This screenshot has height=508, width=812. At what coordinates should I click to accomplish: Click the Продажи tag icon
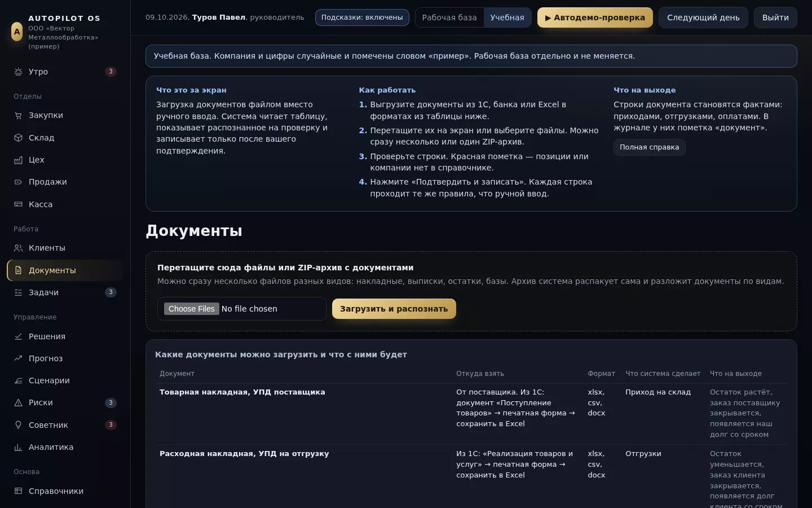(18, 182)
